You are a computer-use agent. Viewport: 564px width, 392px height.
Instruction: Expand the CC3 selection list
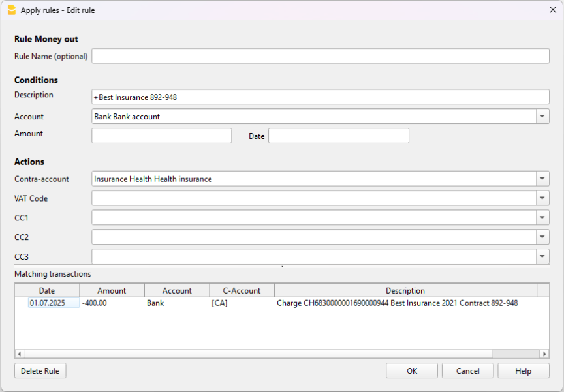(x=542, y=256)
